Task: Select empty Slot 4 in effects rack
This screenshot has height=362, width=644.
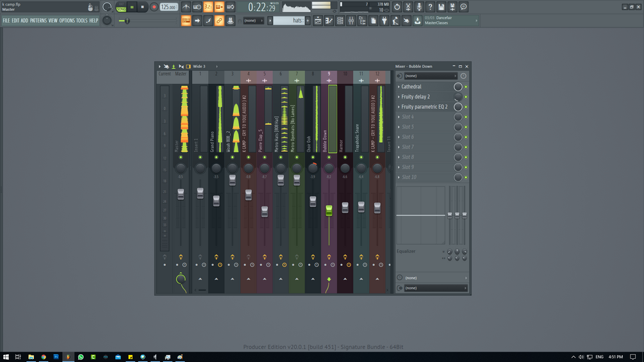Action: click(x=425, y=117)
